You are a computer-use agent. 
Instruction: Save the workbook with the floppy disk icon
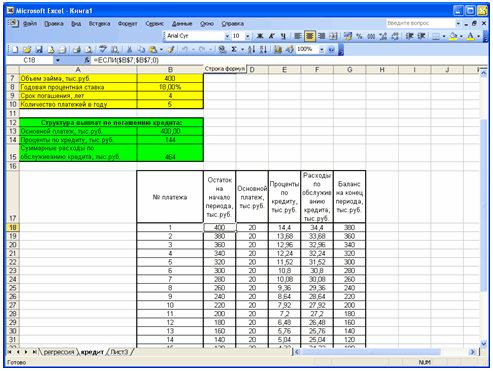pyautogui.click(x=39, y=50)
